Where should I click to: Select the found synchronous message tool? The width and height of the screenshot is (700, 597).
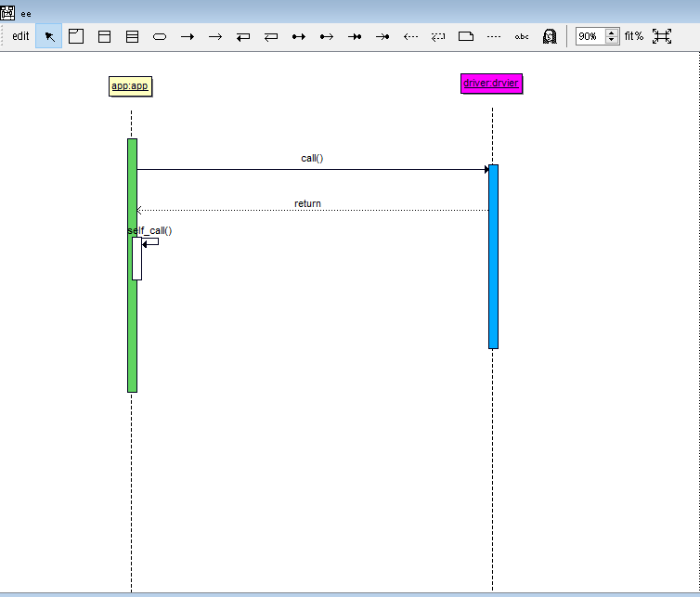point(299,36)
